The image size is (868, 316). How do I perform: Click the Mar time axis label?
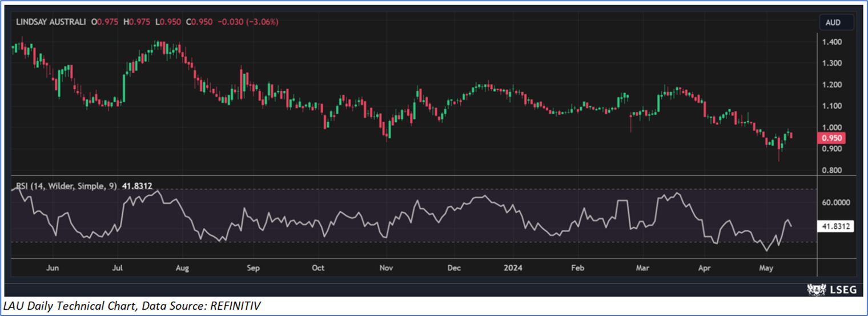click(x=643, y=267)
